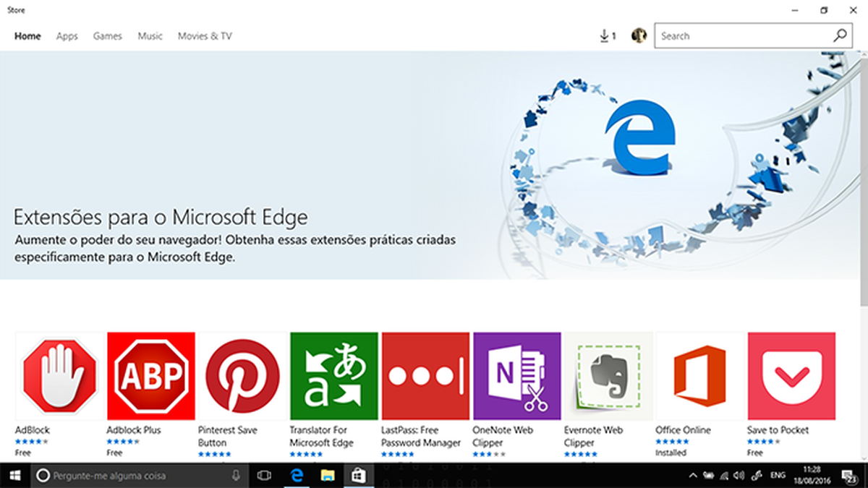The height and width of the screenshot is (488, 868).
Task: Open the LastPass Free Password Manager extension
Action: [425, 376]
